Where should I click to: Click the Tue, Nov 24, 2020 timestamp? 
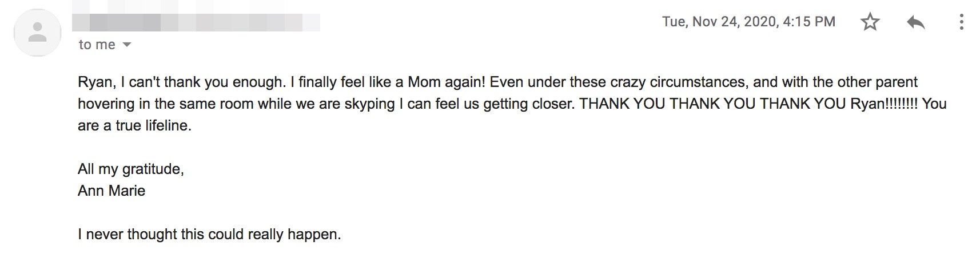point(748,22)
